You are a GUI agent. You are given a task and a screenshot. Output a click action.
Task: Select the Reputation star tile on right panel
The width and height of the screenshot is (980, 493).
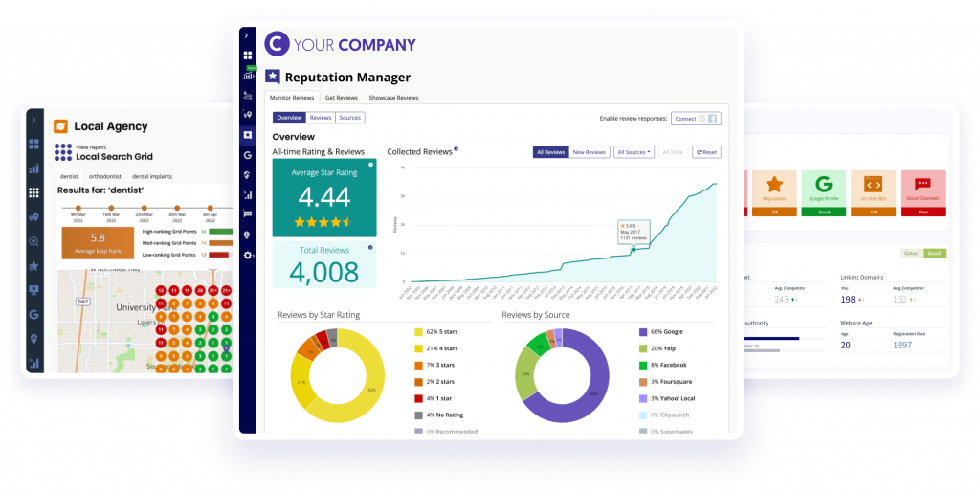[774, 190]
